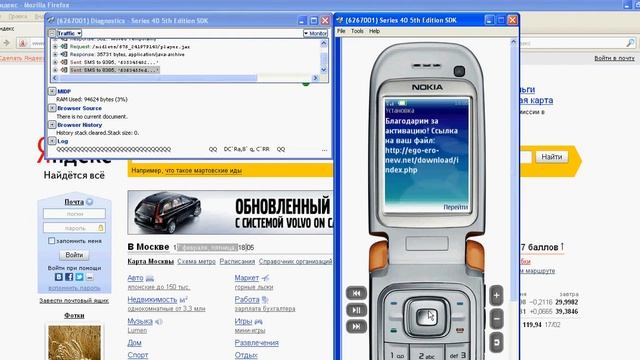Click the Volvo advertisement banner
This screenshot has height=360, width=640.
click(x=230, y=212)
